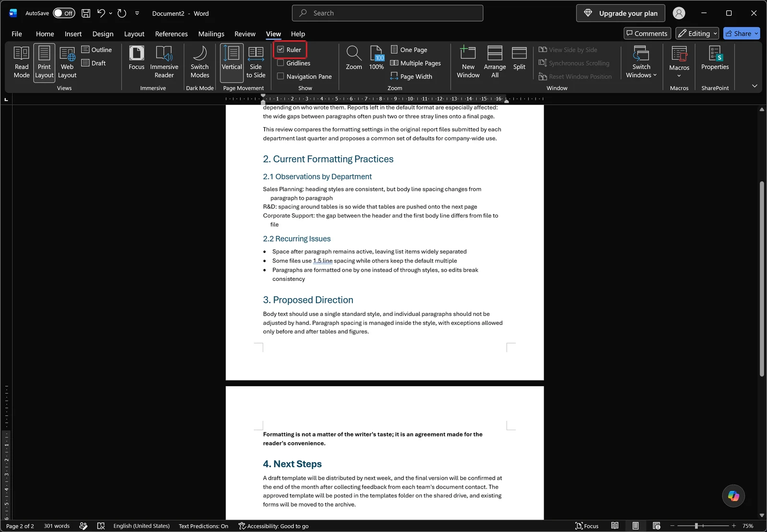The height and width of the screenshot is (532, 767).
Task: Save the document with the save icon
Action: point(86,13)
